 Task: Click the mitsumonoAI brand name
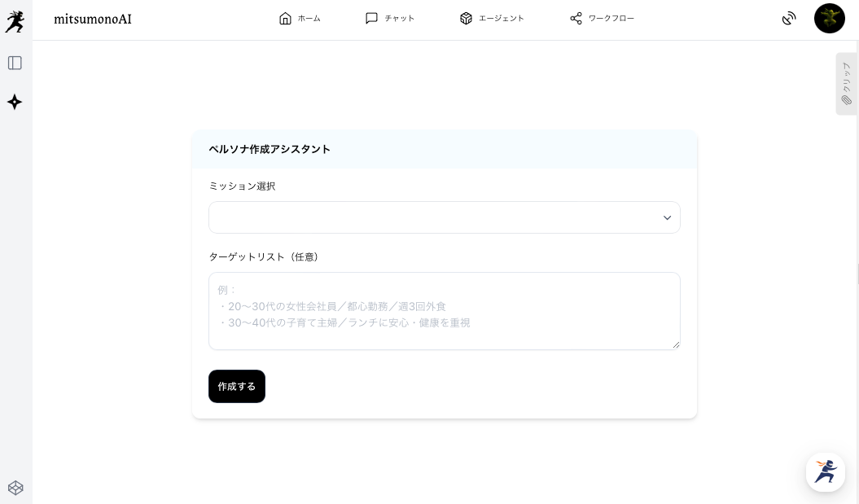(93, 19)
